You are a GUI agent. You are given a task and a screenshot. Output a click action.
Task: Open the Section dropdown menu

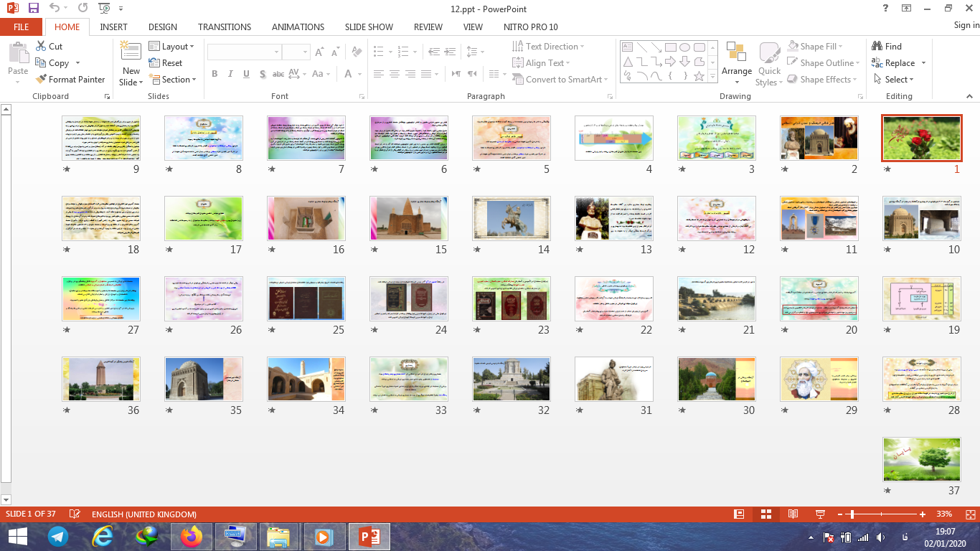pos(174,80)
